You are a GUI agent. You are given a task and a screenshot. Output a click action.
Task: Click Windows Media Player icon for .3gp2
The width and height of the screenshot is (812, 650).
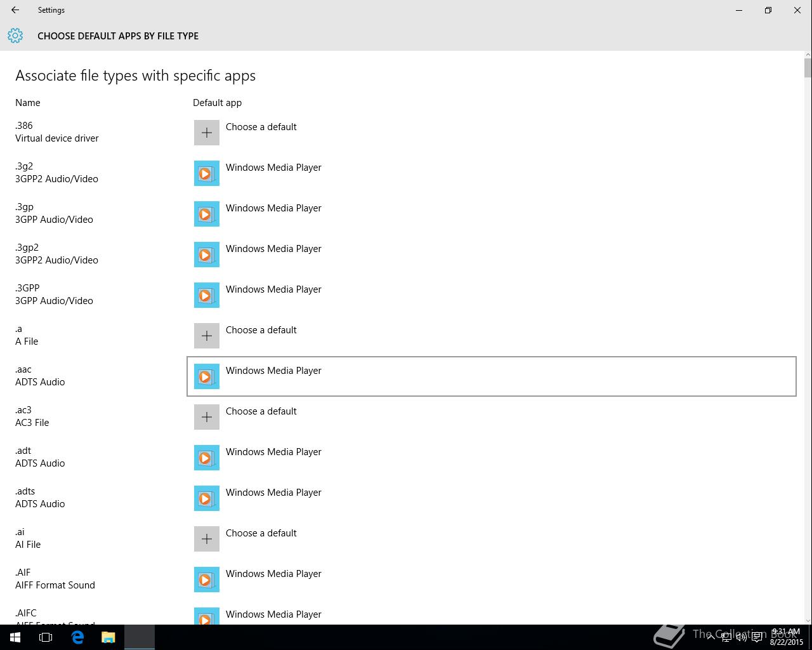point(207,255)
